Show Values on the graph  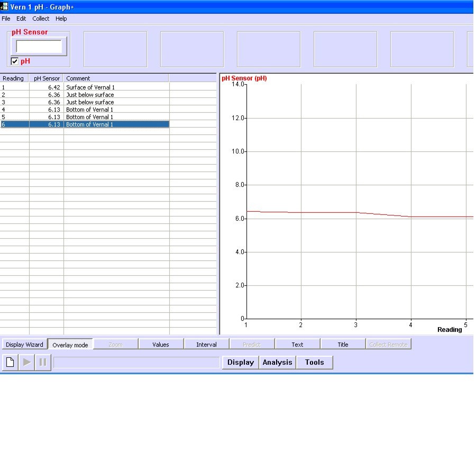(161, 344)
